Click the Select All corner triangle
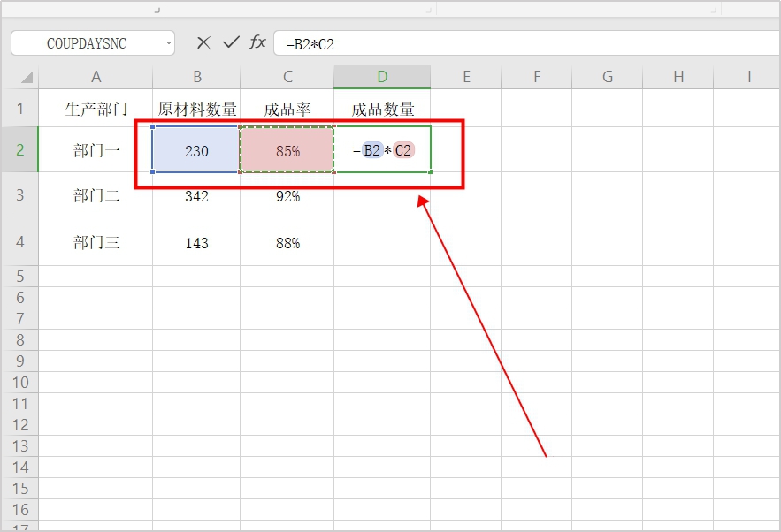Image resolution: width=781 pixels, height=532 pixels. [27, 77]
